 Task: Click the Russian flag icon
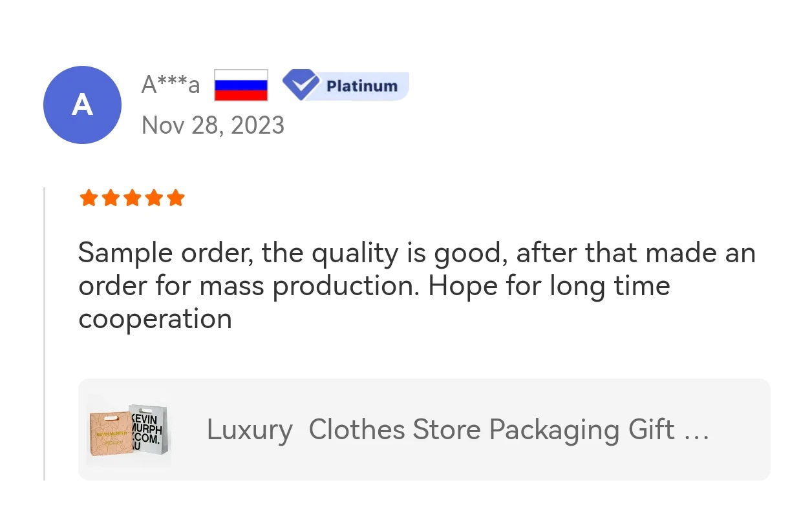click(240, 85)
